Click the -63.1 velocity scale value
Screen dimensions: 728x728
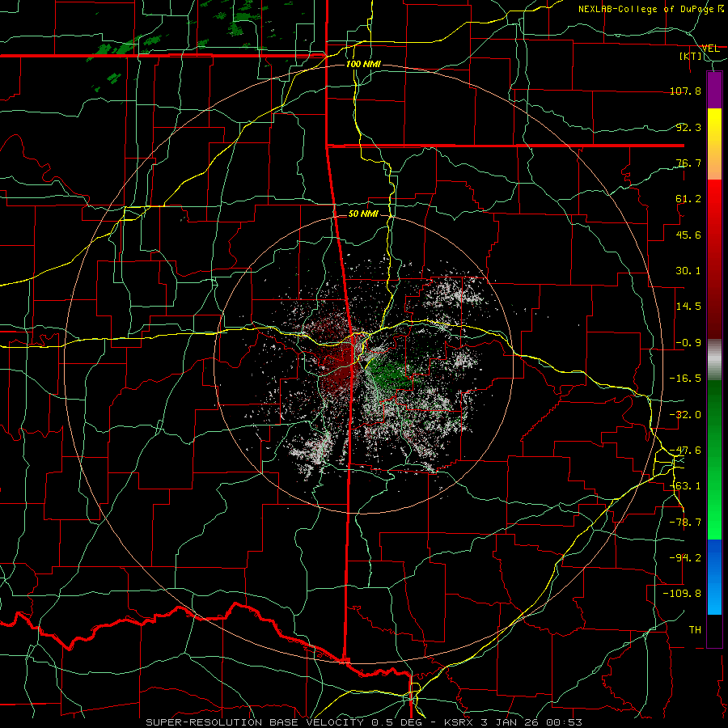tap(685, 485)
